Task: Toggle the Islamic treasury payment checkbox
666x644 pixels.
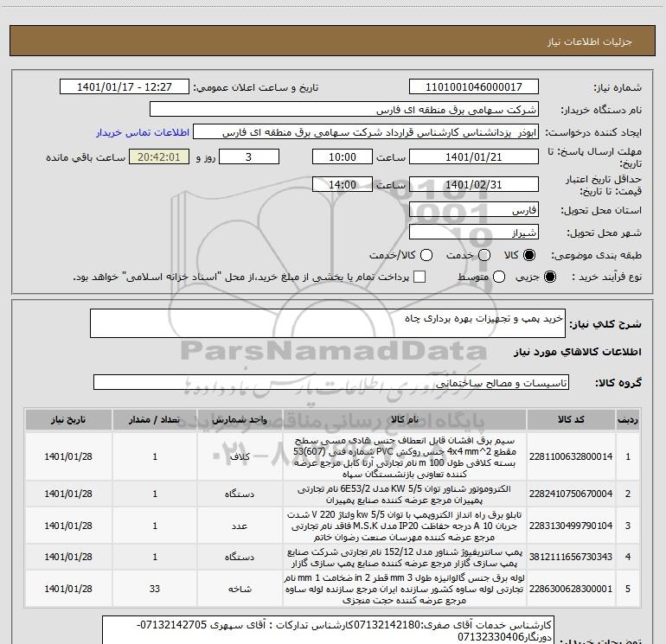Action: point(419,277)
